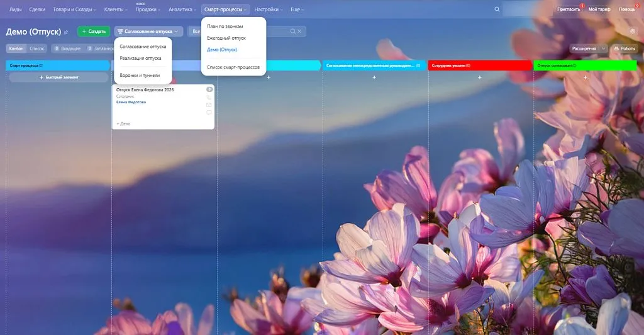Open the Согласование отпуска funnel dropdown
Image resolution: width=644 pixels, height=335 pixels.
(148, 31)
